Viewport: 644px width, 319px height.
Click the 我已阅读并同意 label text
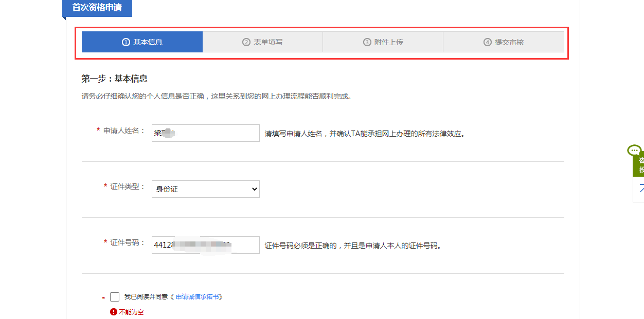(x=146, y=297)
